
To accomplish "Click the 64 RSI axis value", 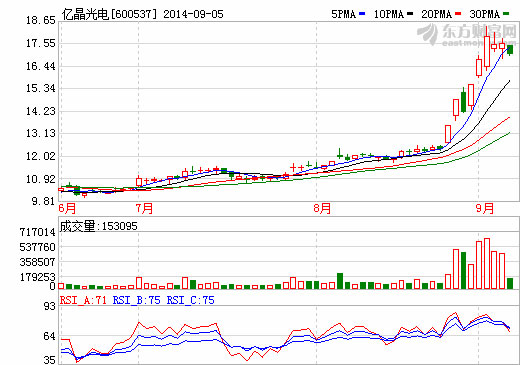I will pos(50,336).
